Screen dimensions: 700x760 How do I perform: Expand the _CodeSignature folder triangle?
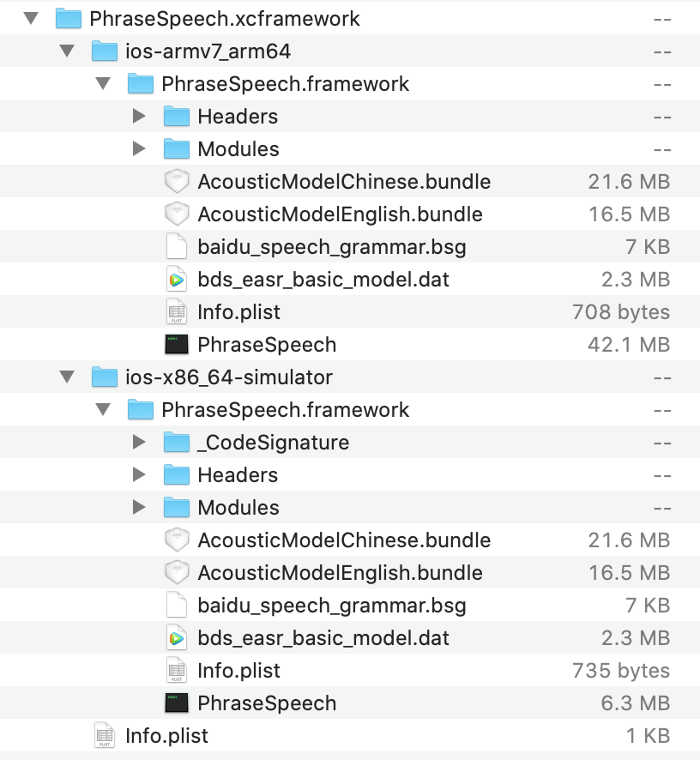[x=140, y=443]
